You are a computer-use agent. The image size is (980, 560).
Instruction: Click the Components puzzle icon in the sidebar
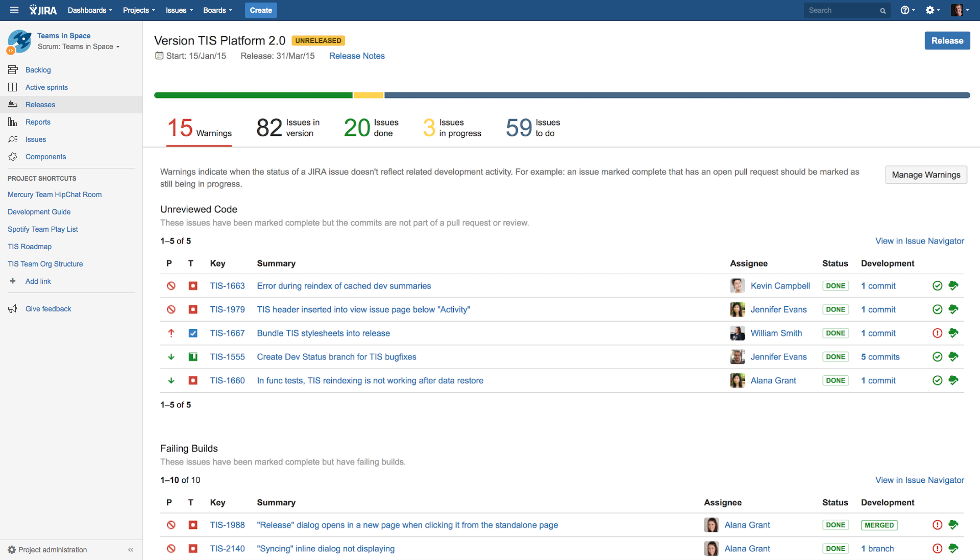pos(13,157)
